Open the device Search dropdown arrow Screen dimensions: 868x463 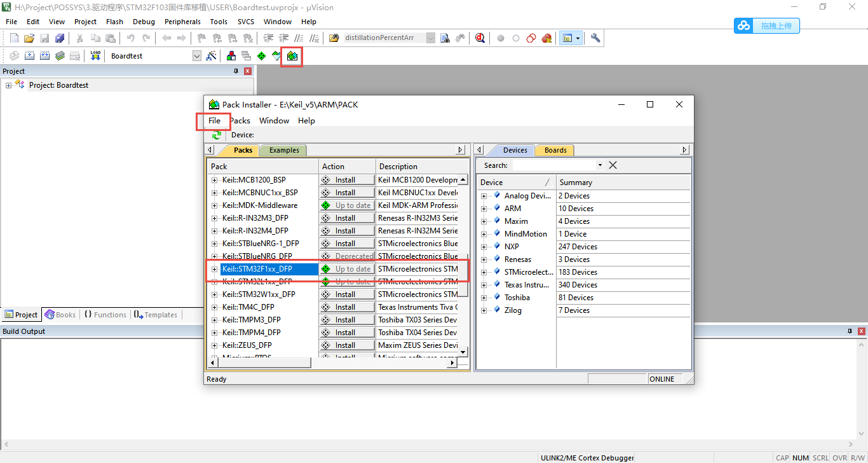[600, 165]
